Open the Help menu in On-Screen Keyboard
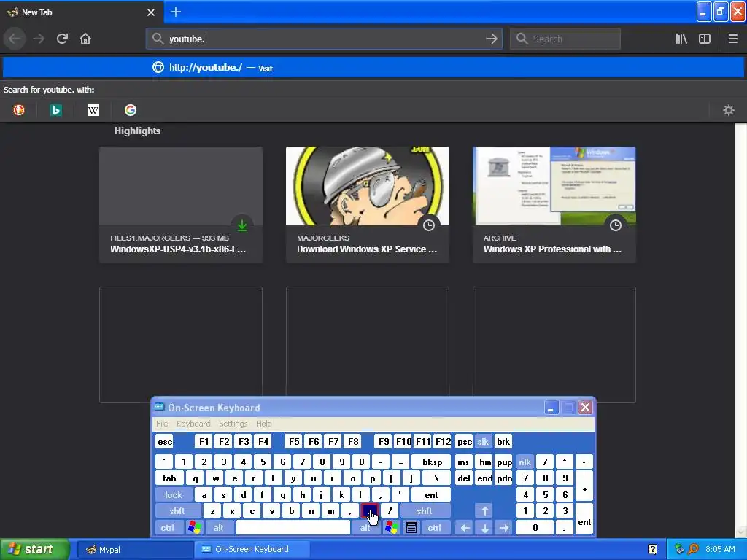The width and height of the screenshot is (747, 560). 263,424
